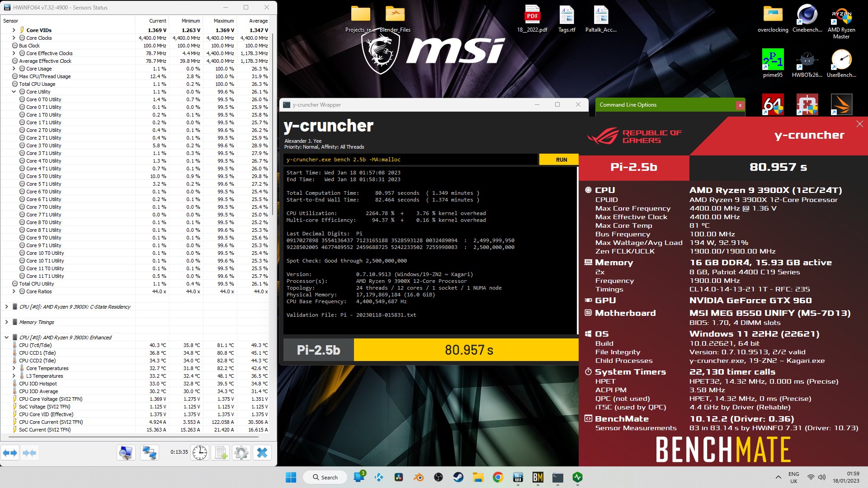
Task: Select the CPU (Tctl/Tdie) sensor row
Action: (x=136, y=345)
